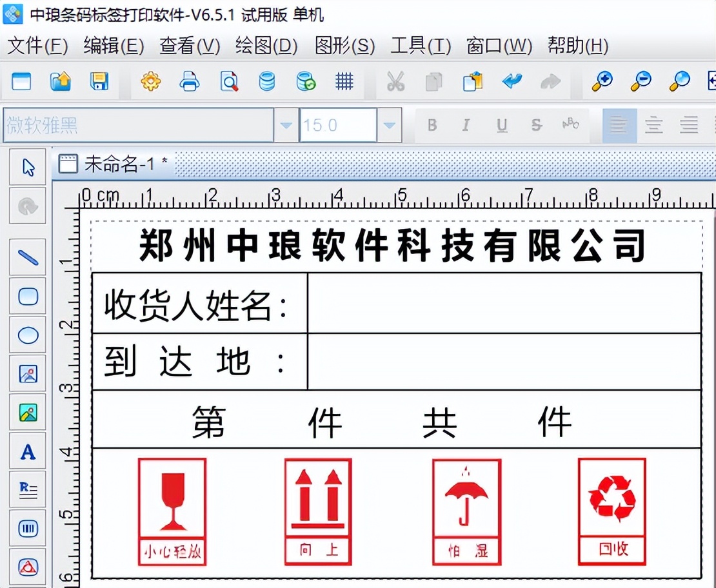Expand the font size dropdown
Screen dimensions: 716x588
click(x=388, y=124)
